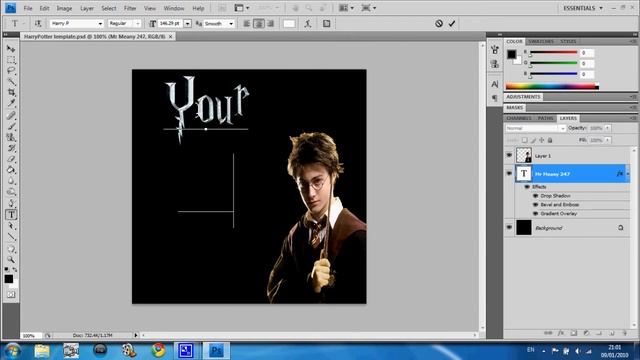Screen dimensions: 640x360
Task: Right align text
Action: coord(270,24)
